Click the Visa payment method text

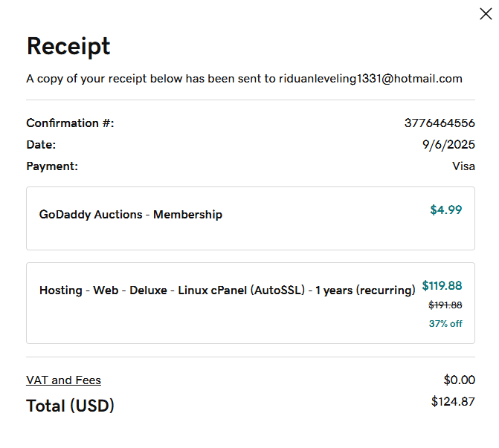pyautogui.click(x=463, y=166)
